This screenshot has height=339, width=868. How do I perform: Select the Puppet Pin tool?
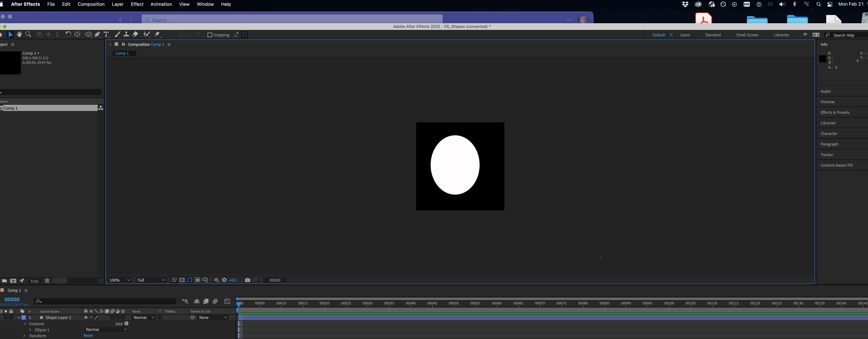click(157, 34)
